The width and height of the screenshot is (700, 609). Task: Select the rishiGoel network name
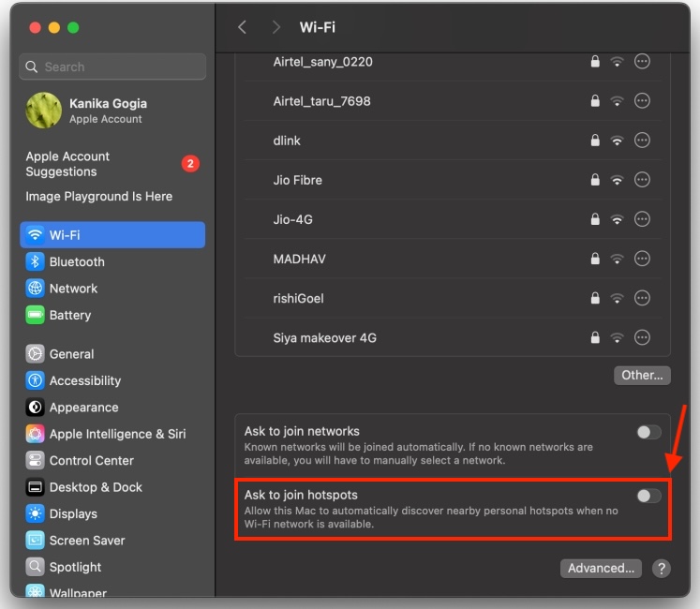pyautogui.click(x=298, y=298)
